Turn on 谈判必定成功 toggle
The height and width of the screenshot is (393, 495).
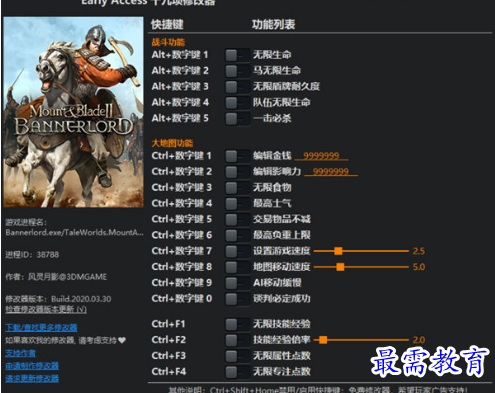click(237, 299)
